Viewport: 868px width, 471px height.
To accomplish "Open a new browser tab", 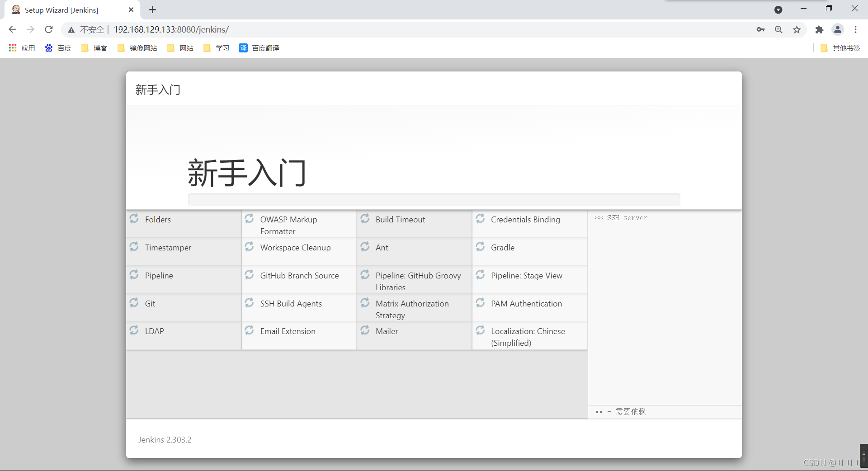I will 153,9.
